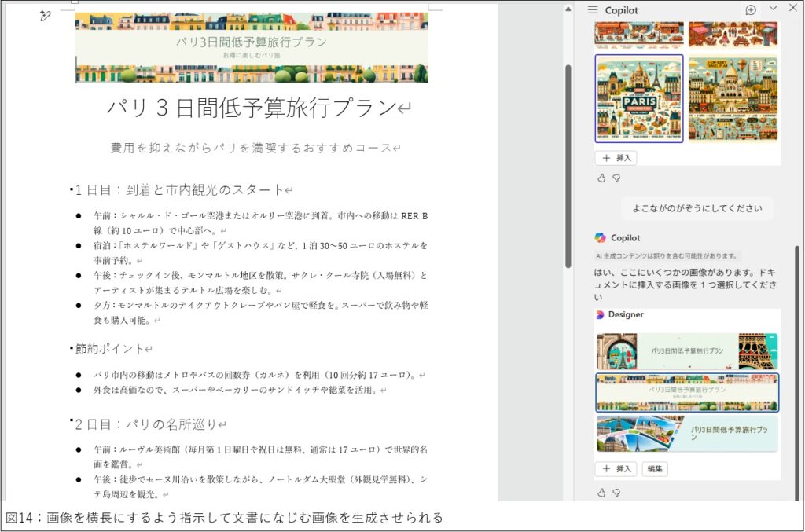Click 挿入 to insert the selected image

click(x=616, y=468)
